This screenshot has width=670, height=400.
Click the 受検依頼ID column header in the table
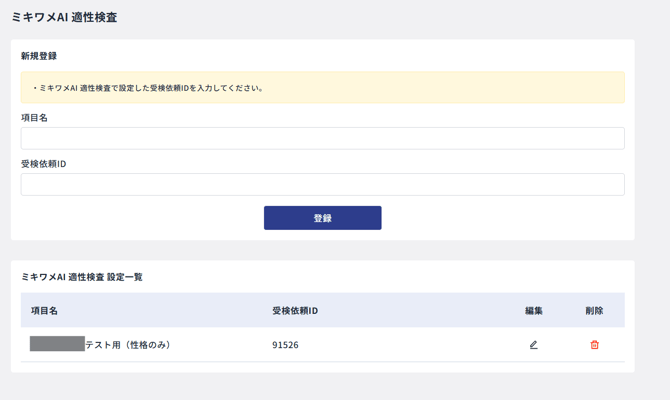point(295,311)
